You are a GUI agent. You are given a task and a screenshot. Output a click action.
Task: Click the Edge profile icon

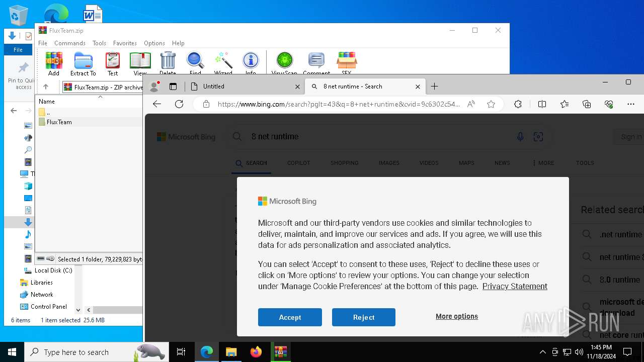(154, 86)
